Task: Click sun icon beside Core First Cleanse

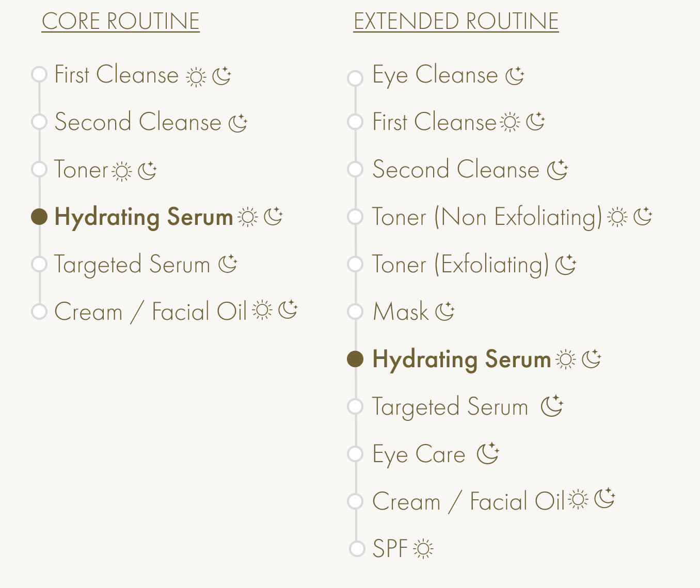Action: point(196,77)
